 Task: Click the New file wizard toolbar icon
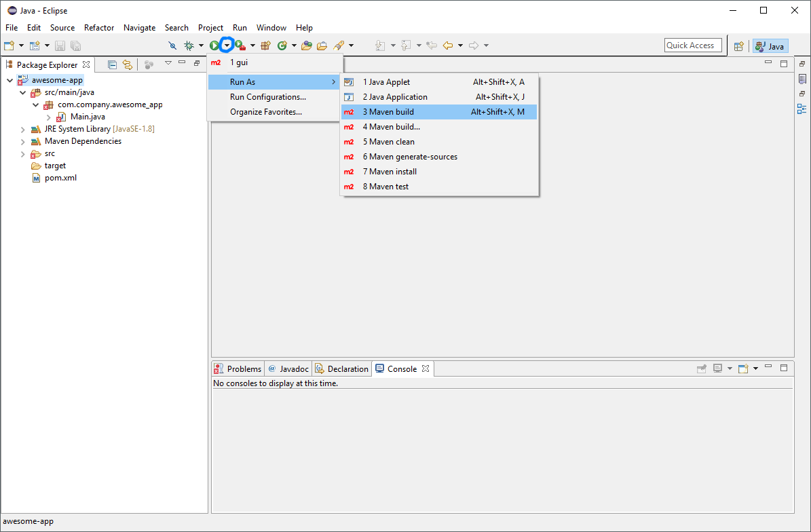pos(9,45)
